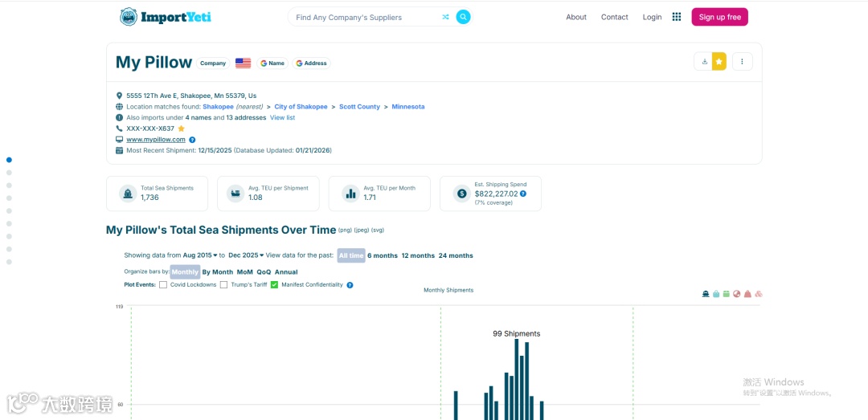Image resolution: width=868 pixels, height=420 pixels.
Task: Select the ship chart series icon
Action: pos(706,294)
